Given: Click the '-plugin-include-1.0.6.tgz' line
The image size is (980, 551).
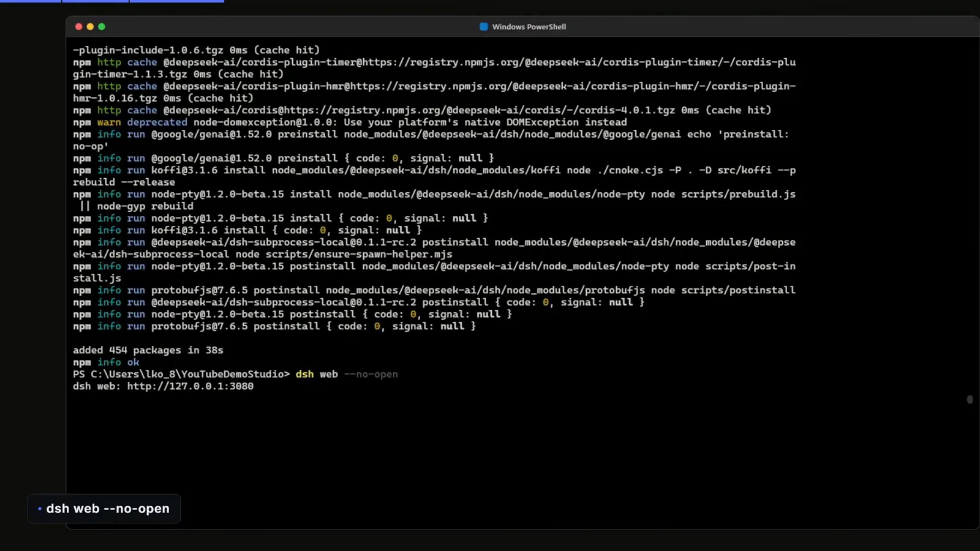Looking at the screenshot, I should coord(196,50).
